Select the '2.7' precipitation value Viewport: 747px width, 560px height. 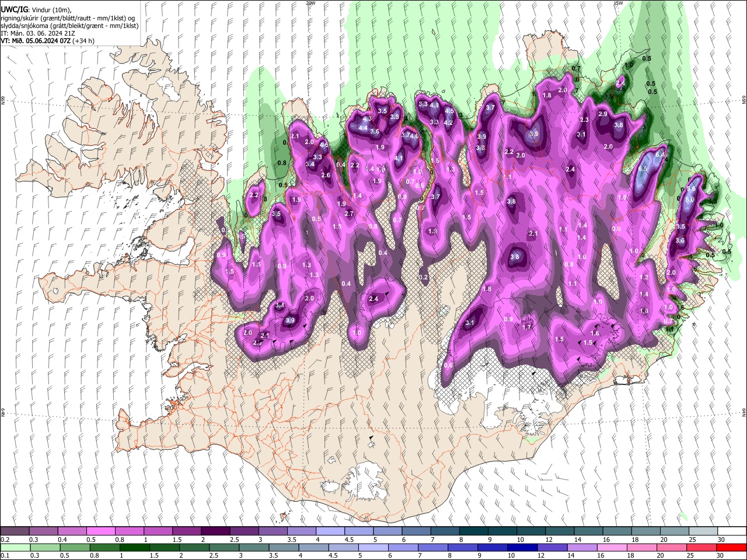pyautogui.click(x=349, y=214)
